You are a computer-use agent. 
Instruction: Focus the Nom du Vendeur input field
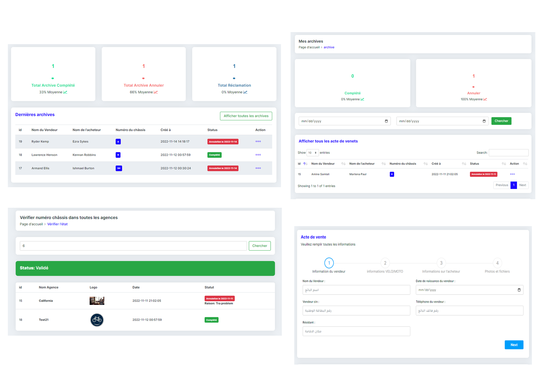point(356,290)
